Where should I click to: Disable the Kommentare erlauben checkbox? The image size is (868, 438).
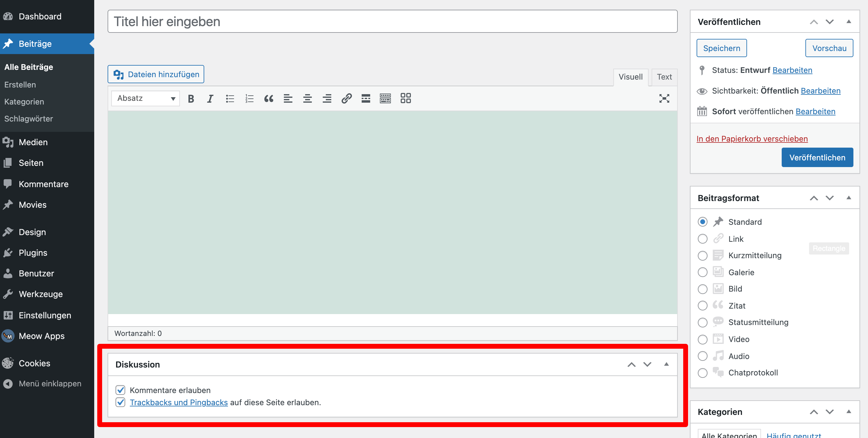[x=120, y=390]
